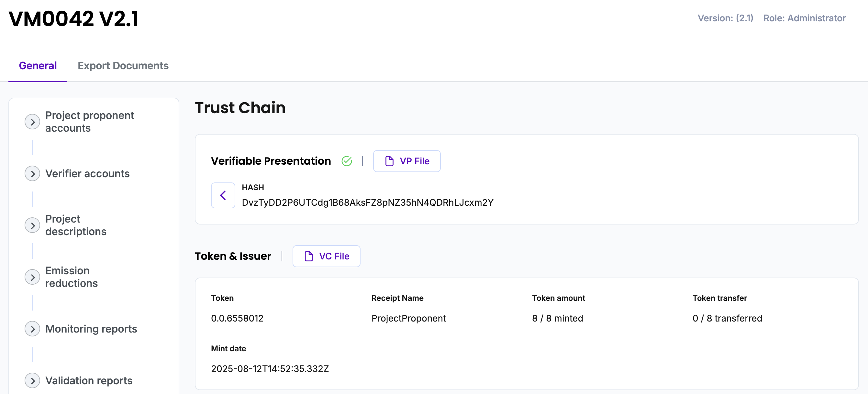
Task: Switch to the General tab
Action: point(38,65)
